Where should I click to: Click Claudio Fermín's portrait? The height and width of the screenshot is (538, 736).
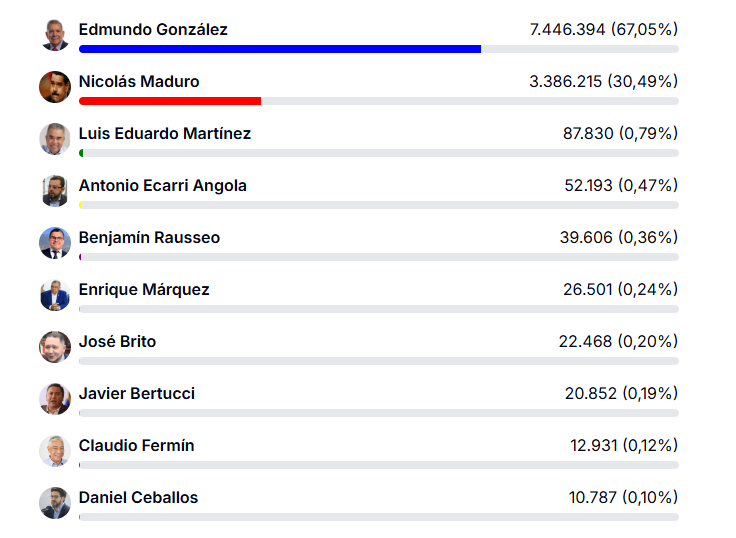point(55,451)
